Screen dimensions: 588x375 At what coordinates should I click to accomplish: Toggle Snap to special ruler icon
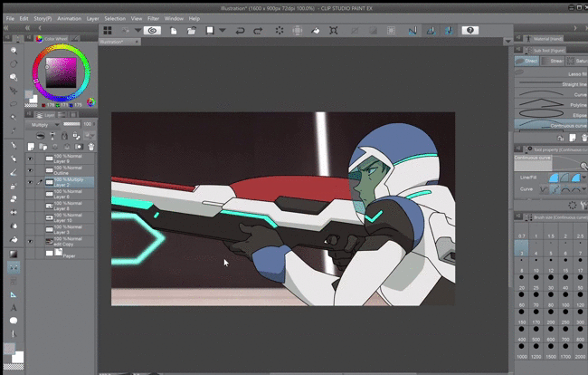(x=431, y=31)
